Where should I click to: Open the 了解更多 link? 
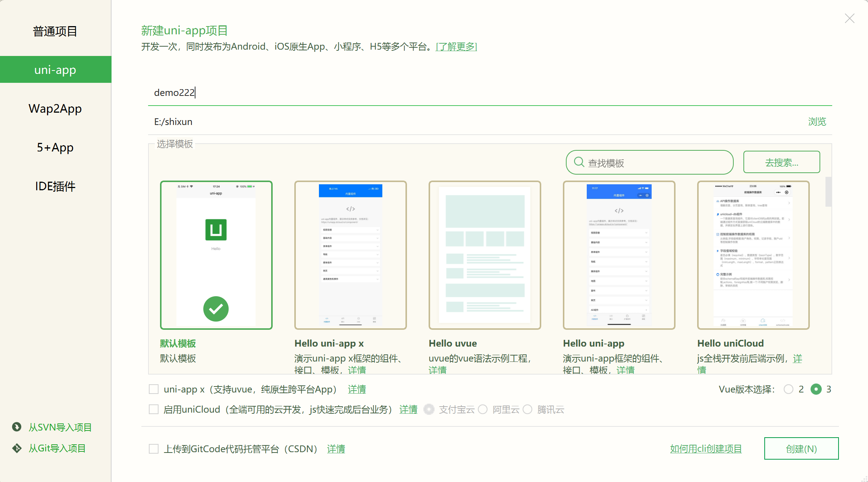click(456, 47)
